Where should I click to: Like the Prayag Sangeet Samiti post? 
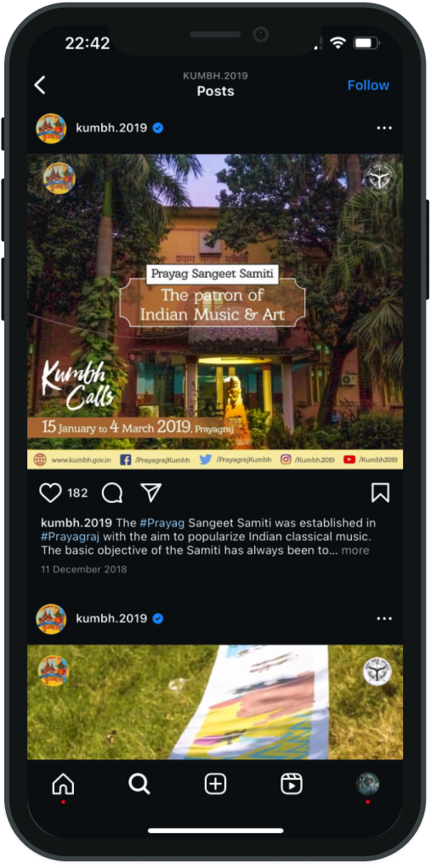(x=50, y=493)
